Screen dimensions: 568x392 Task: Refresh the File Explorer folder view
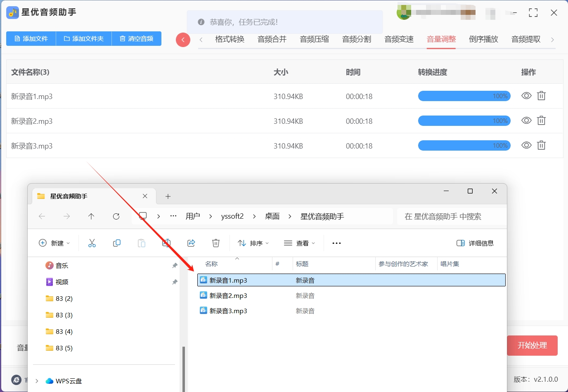click(x=116, y=216)
